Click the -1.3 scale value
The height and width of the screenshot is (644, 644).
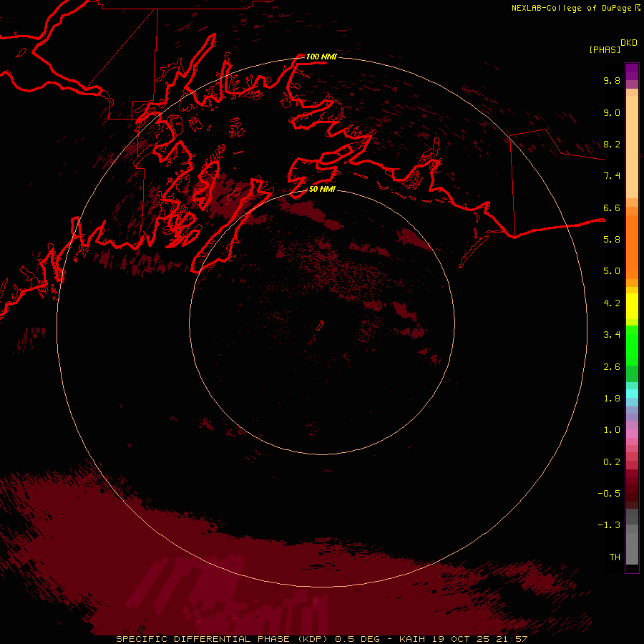pyautogui.click(x=609, y=525)
